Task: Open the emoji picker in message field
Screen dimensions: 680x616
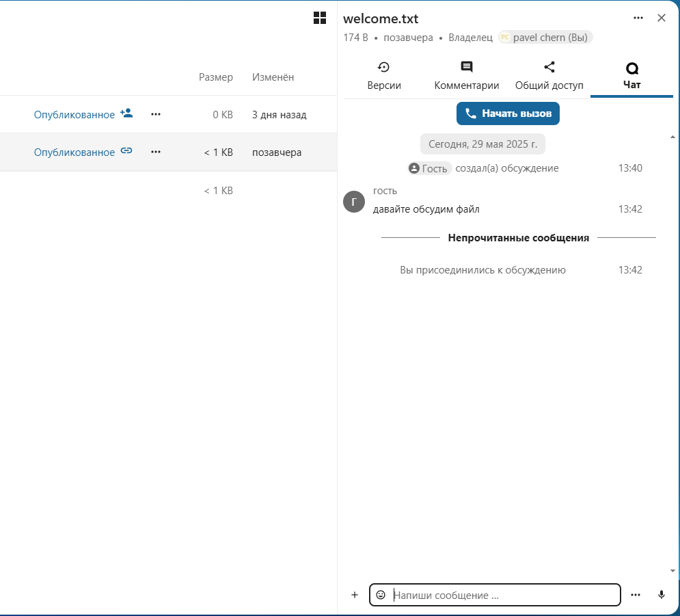Action: 381,595
